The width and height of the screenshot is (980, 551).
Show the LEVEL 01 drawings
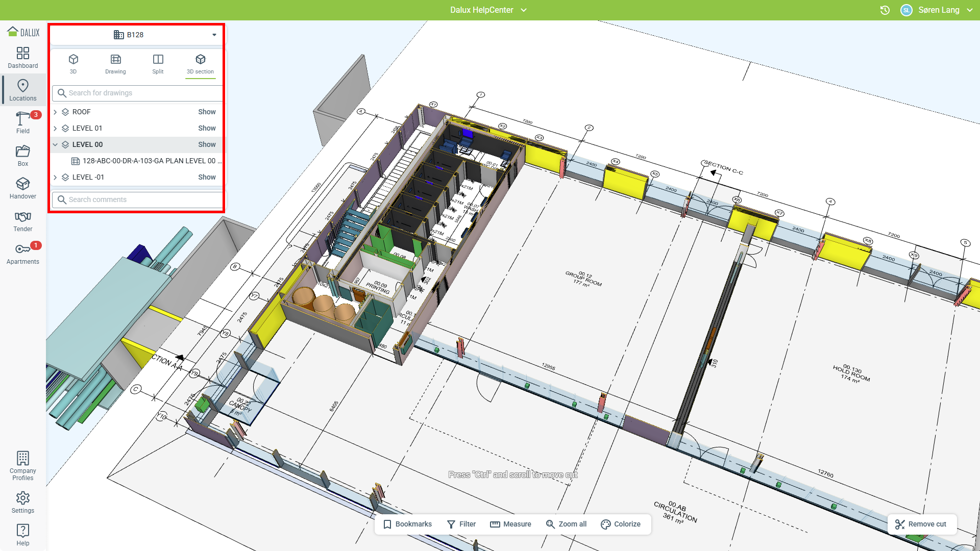pos(207,128)
